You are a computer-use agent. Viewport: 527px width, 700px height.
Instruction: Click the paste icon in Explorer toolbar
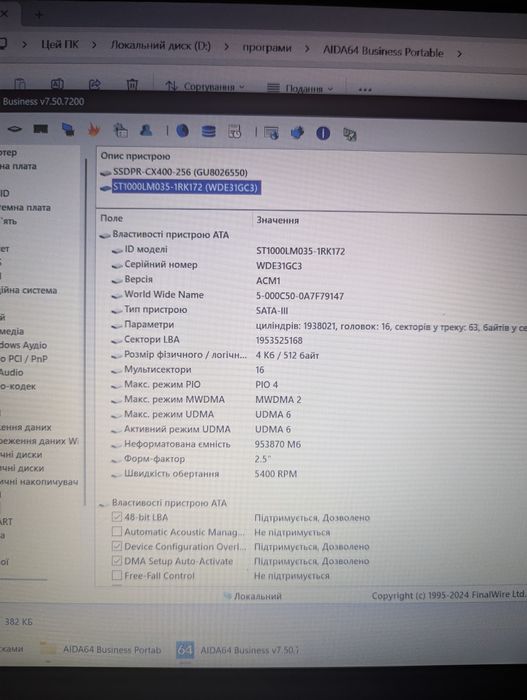20,83
